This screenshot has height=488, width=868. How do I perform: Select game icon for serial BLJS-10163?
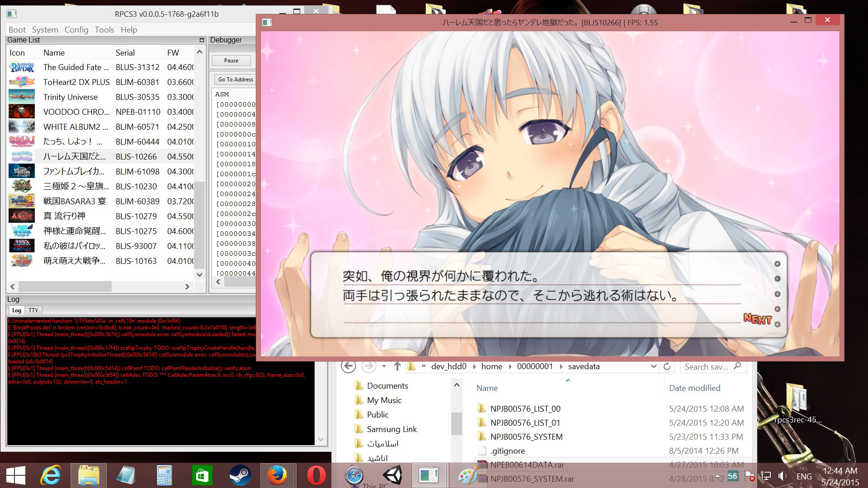click(22, 261)
